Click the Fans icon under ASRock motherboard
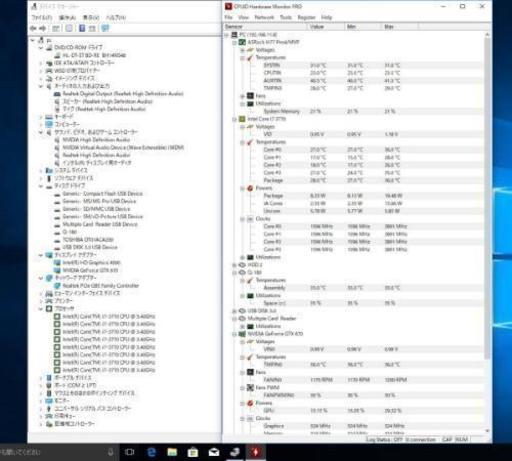This screenshot has width=512, height=461. tap(250, 96)
